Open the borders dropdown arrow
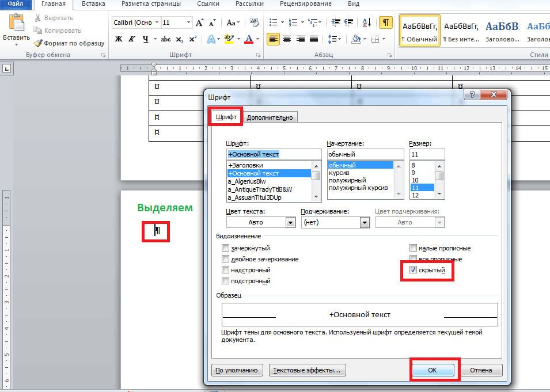Viewport: 550px width, 392px height. click(x=384, y=39)
